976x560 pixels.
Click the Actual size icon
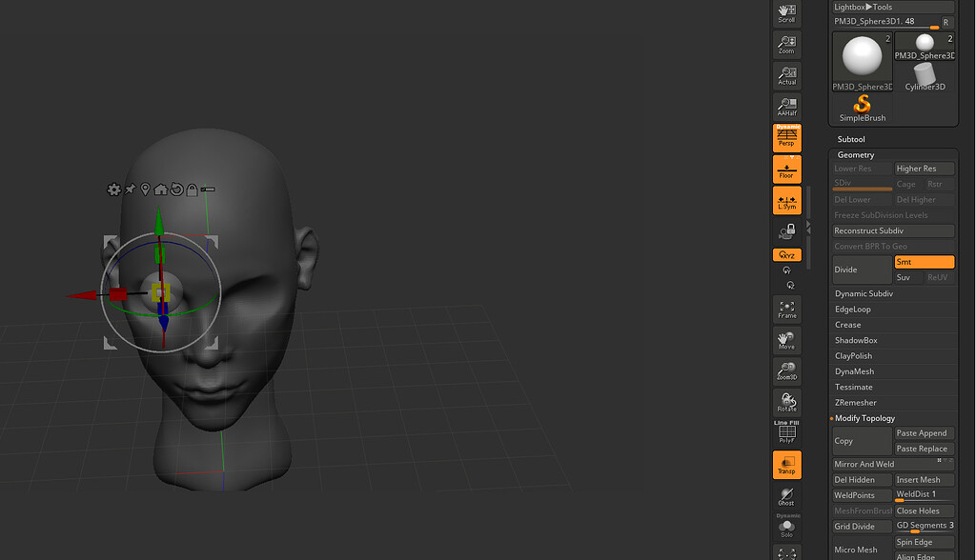(786, 74)
